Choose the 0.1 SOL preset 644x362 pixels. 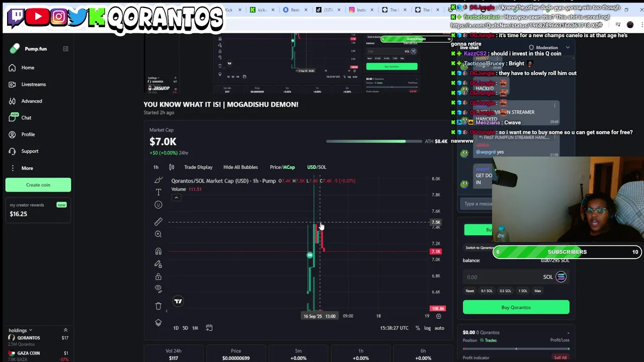[x=487, y=291]
